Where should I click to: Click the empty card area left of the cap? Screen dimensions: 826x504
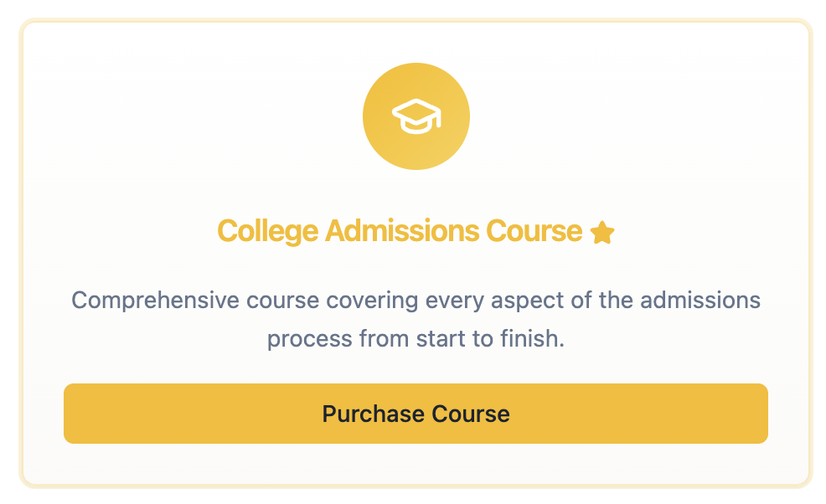pyautogui.click(x=209, y=117)
